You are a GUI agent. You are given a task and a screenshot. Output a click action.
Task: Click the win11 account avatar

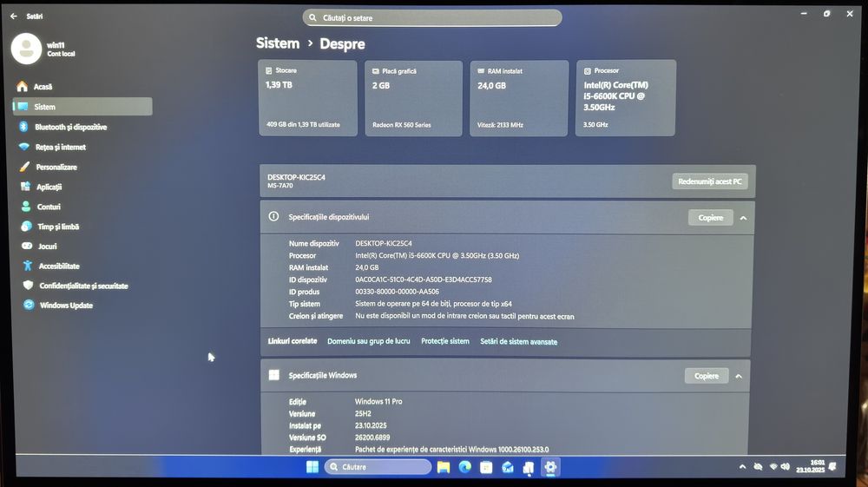click(x=26, y=49)
